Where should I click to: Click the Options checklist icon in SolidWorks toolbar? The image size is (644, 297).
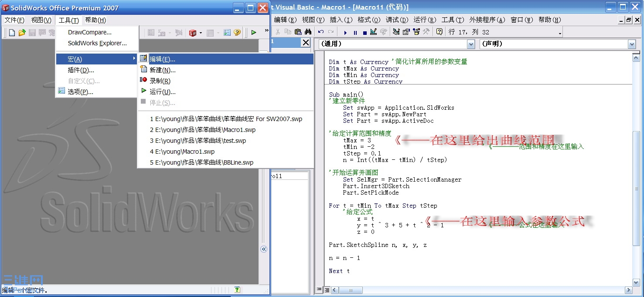point(227,33)
